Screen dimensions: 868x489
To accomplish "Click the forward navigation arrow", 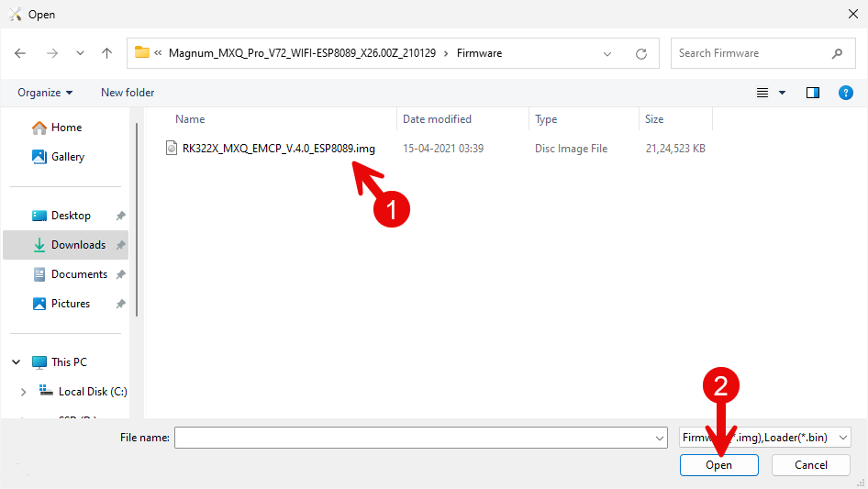I will 52,53.
